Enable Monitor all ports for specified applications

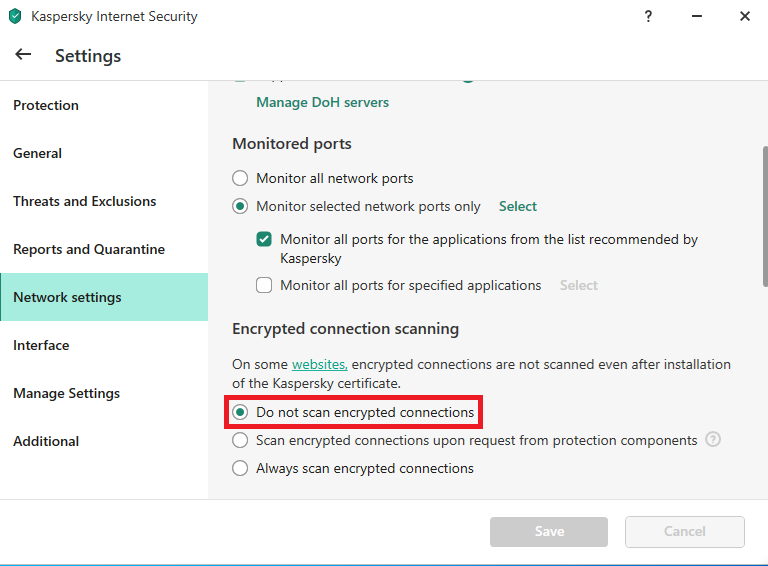click(x=264, y=285)
